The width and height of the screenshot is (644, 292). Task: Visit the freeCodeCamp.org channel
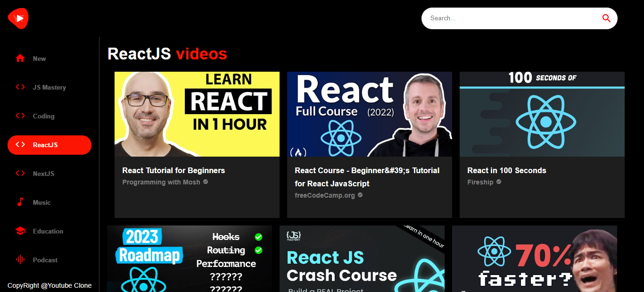[x=325, y=195]
